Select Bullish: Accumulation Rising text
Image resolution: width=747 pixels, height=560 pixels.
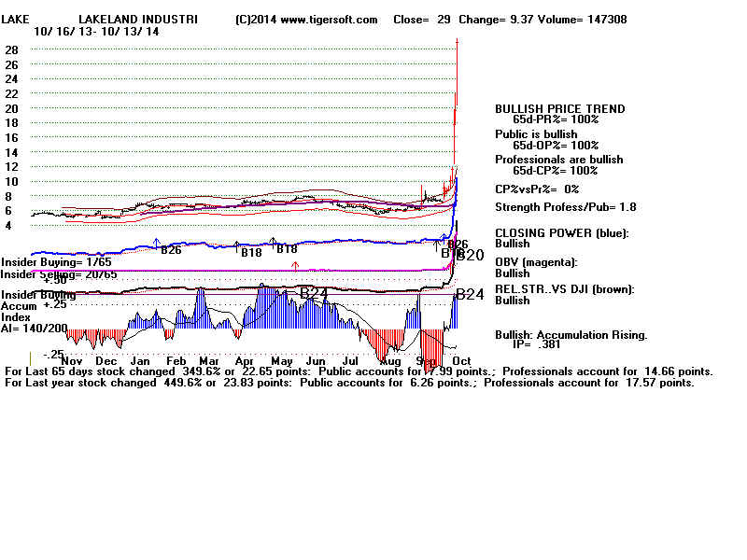pyautogui.click(x=571, y=335)
